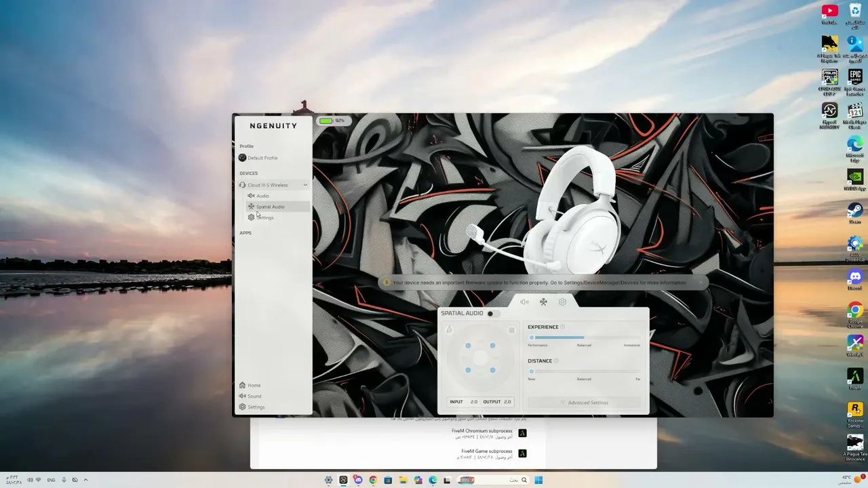868x488 pixels.
Task: Click the Distance info help icon
Action: pos(556,361)
